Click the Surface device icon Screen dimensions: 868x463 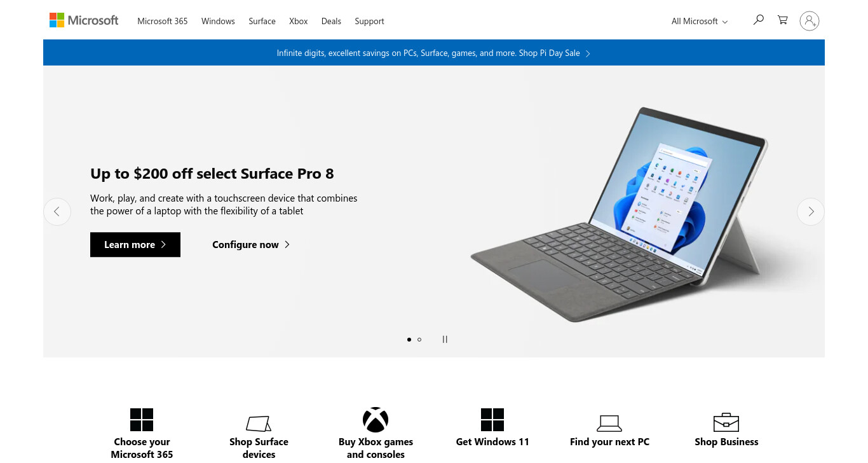(259, 424)
